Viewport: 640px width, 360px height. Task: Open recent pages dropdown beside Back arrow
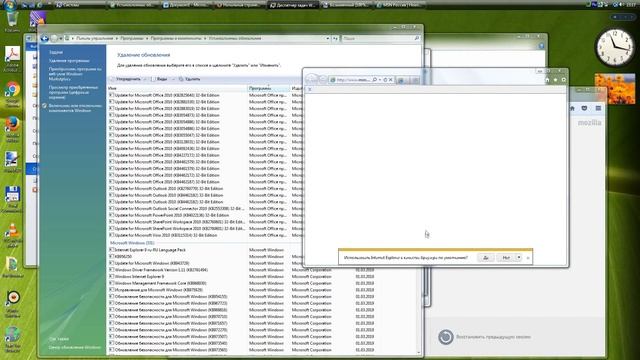pos(61,38)
